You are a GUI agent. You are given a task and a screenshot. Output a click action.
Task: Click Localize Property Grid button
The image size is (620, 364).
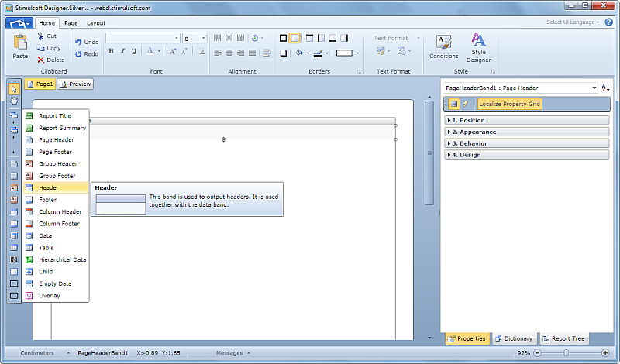[509, 104]
